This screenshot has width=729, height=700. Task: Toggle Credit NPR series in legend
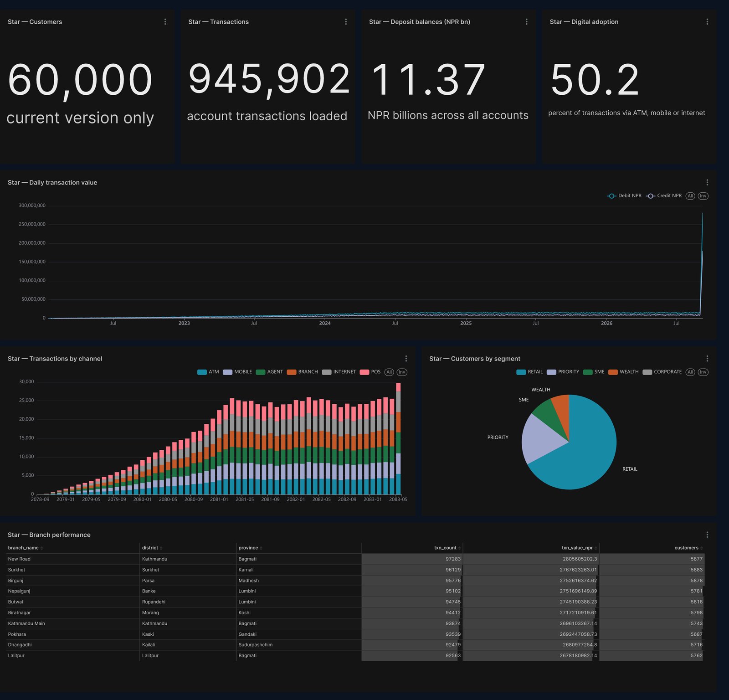[x=663, y=196]
